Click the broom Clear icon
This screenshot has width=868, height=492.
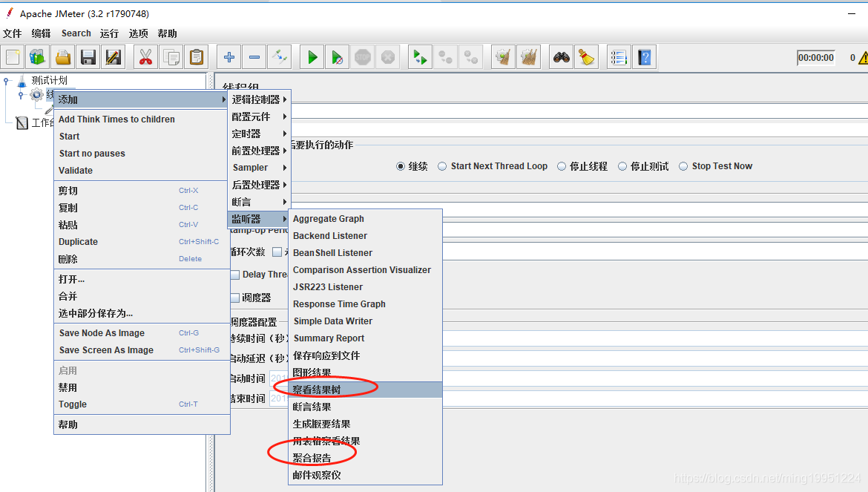587,57
